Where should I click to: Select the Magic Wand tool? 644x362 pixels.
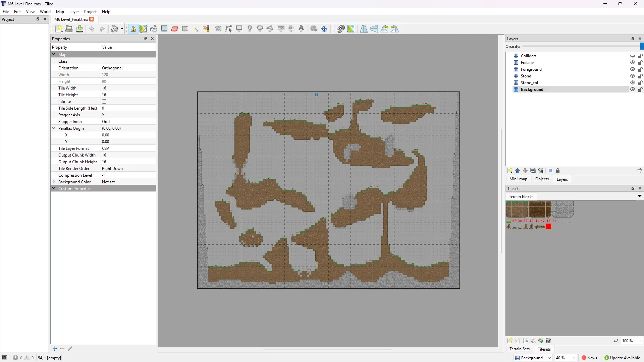(196, 29)
